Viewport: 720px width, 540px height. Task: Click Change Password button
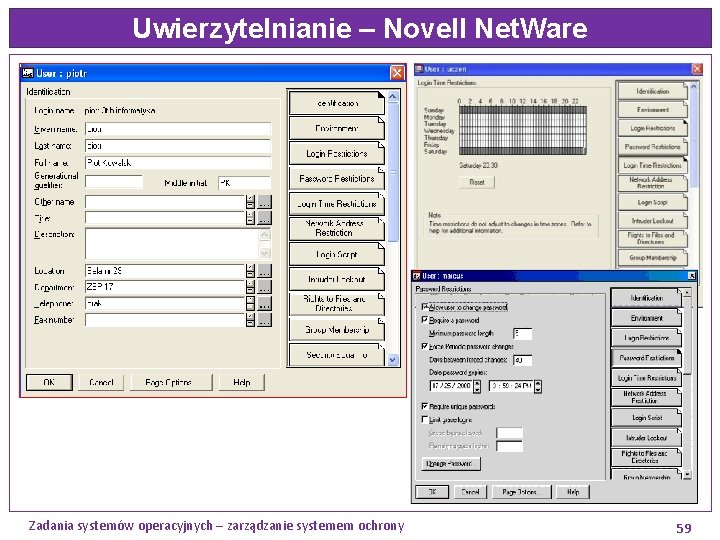pos(451,463)
